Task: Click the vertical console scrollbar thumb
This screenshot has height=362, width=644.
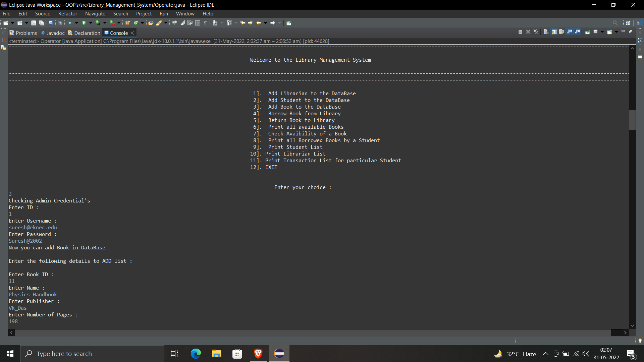Action: [x=632, y=120]
